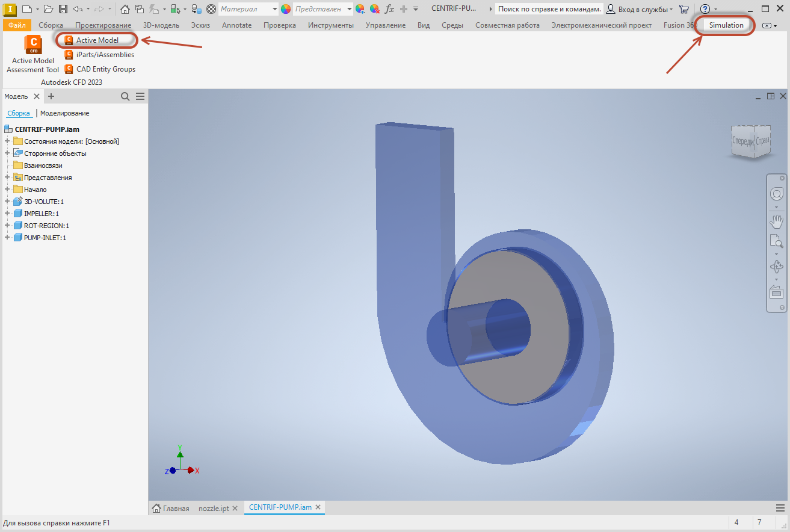Viewport: 790px width, 532px height.
Task: Expand the Сторонние объекты tree node
Action: coord(7,153)
